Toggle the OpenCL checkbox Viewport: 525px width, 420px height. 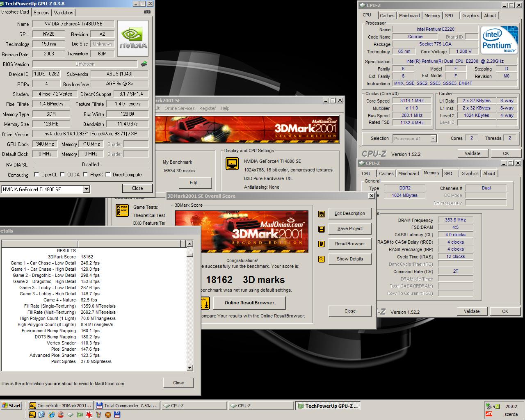click(x=37, y=175)
